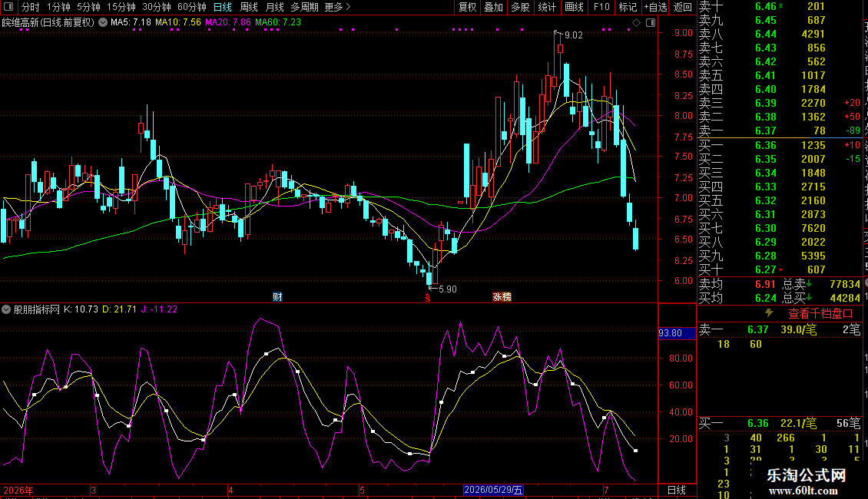Select the 卖一 6.37 order row

click(780, 131)
